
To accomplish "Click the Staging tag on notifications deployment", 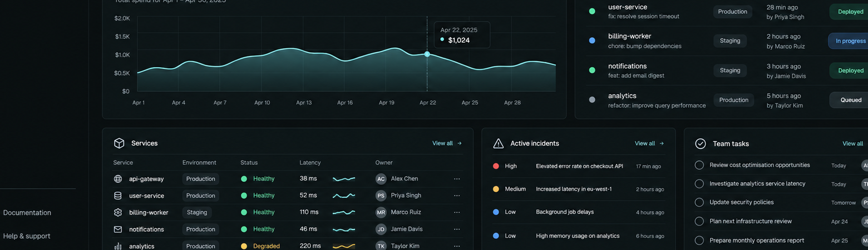I will tap(730, 71).
